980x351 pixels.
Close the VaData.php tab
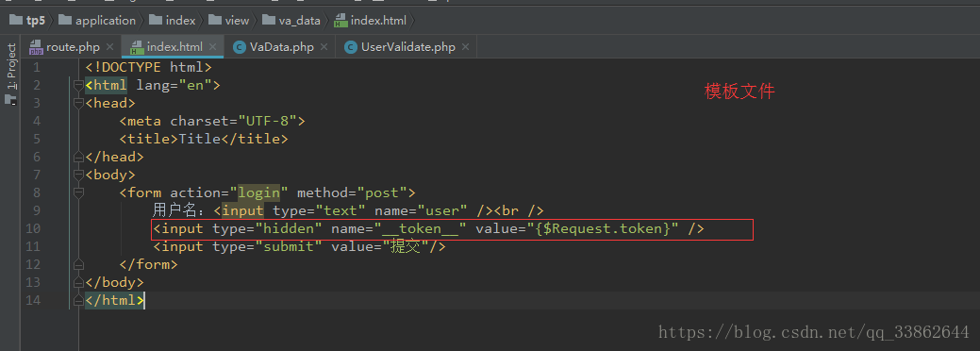tap(324, 47)
